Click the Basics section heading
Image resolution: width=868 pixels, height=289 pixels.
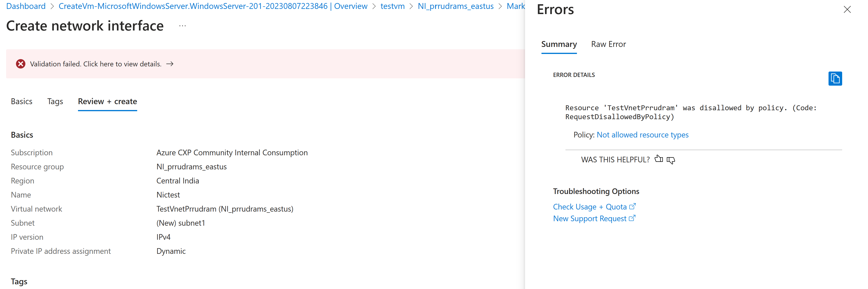click(22, 135)
